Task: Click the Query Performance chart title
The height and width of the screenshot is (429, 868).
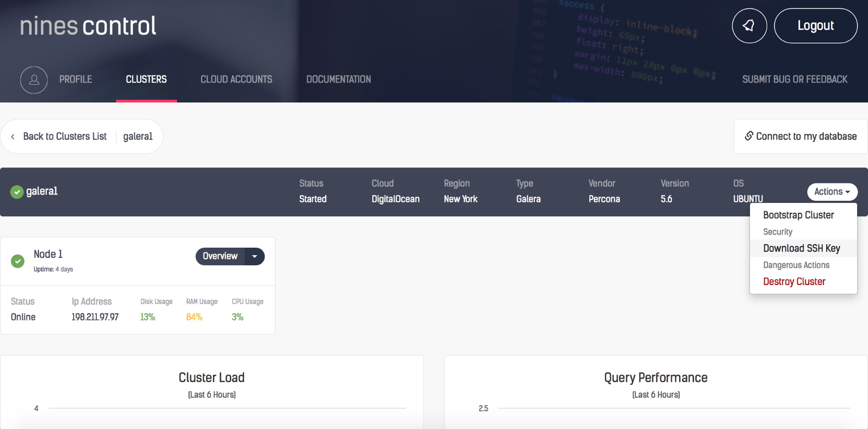Action: [656, 378]
